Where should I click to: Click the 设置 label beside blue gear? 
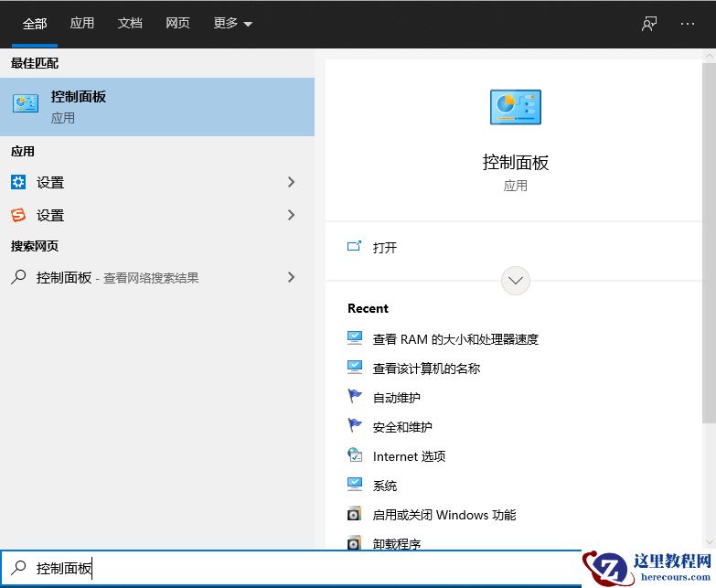[50, 183]
